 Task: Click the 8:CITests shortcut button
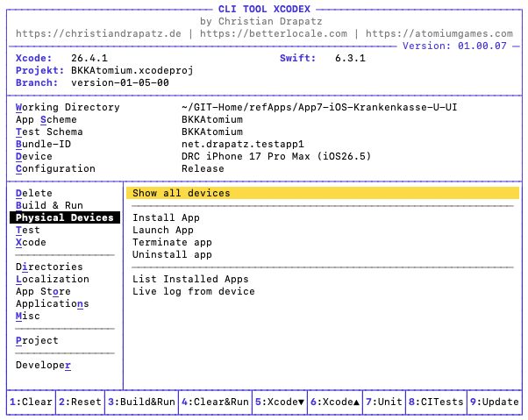click(437, 402)
